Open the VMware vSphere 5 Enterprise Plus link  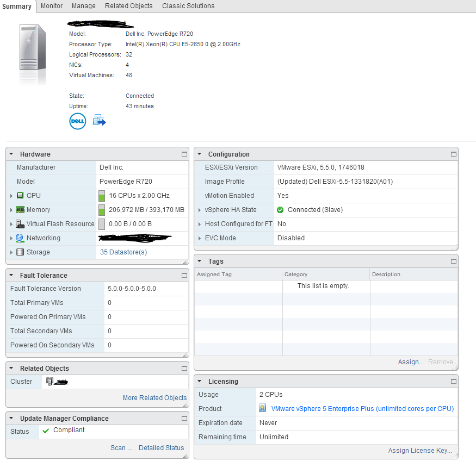362,408
